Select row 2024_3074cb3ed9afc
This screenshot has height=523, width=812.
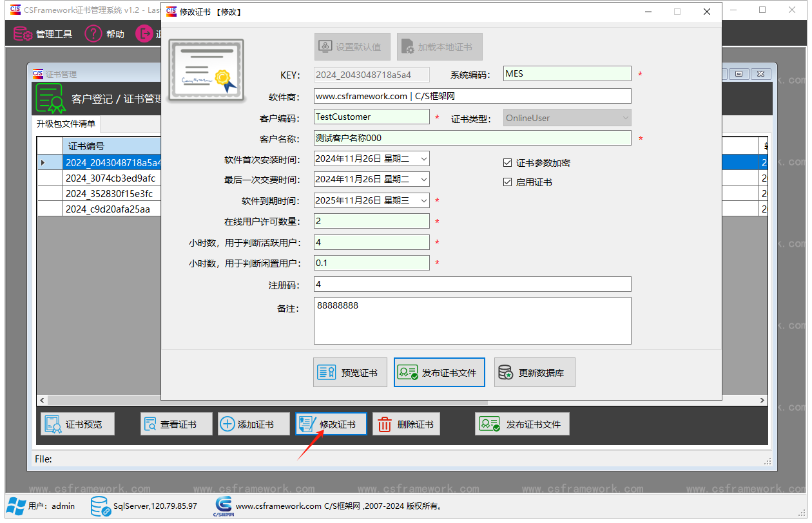click(112, 178)
